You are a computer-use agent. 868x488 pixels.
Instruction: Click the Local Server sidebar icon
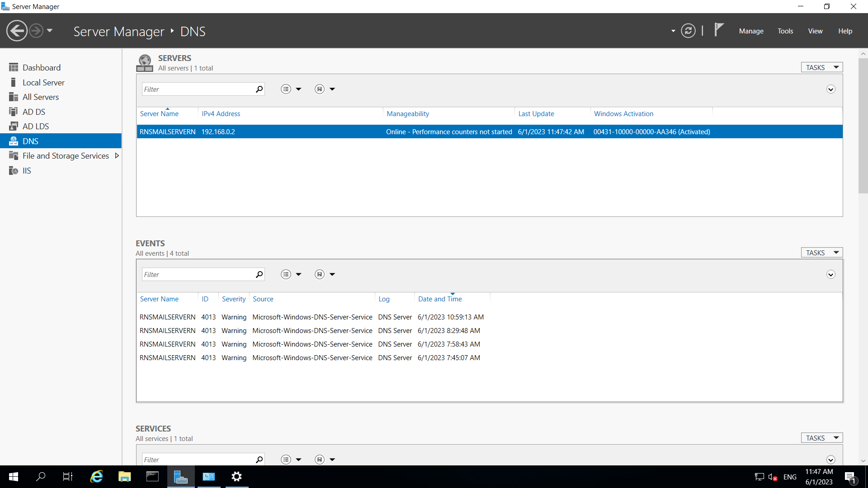[14, 82]
